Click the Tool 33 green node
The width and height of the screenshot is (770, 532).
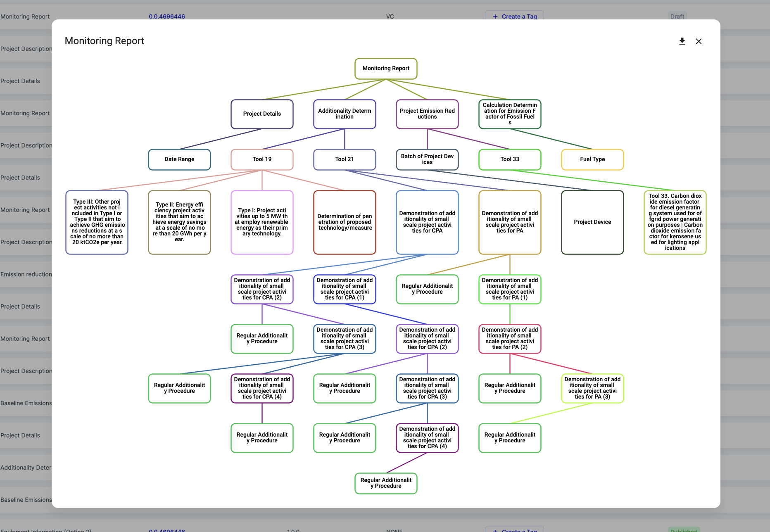click(510, 159)
